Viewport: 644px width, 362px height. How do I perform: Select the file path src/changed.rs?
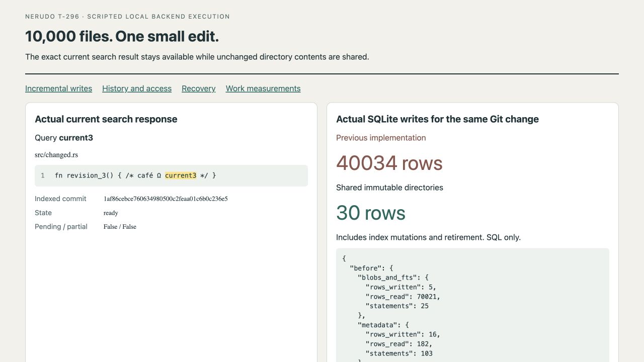click(x=56, y=155)
